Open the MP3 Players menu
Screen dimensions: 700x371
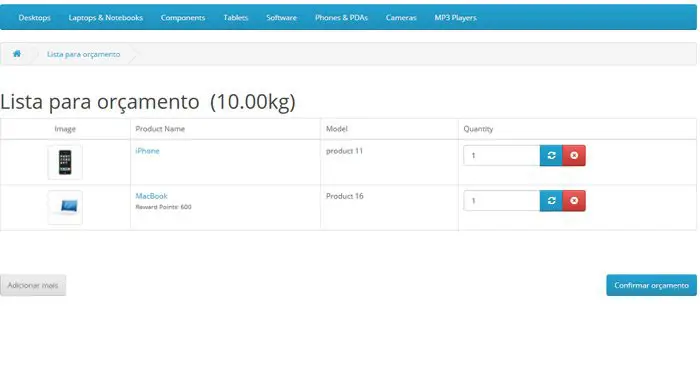pyautogui.click(x=456, y=18)
